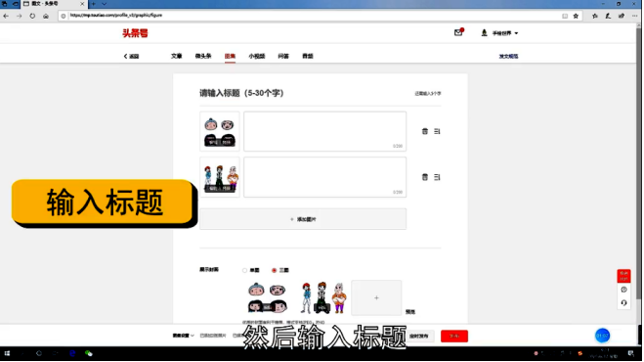Click the browser forward arrow
The height and width of the screenshot is (362, 644).
point(19,16)
